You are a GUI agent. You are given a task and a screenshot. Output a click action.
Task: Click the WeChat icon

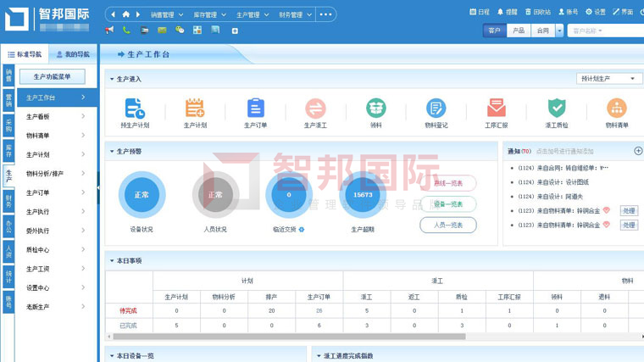pos(180,30)
